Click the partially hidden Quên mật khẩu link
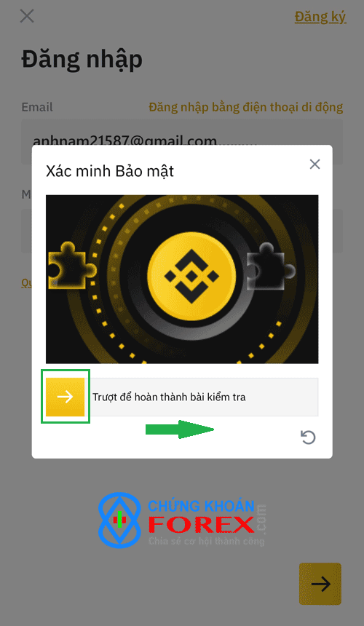Image resolution: width=364 pixels, height=626 pixels. [x=26, y=282]
